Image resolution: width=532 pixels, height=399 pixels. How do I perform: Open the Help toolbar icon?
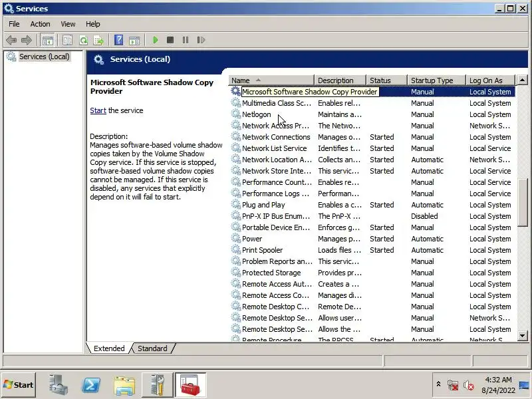(x=118, y=41)
